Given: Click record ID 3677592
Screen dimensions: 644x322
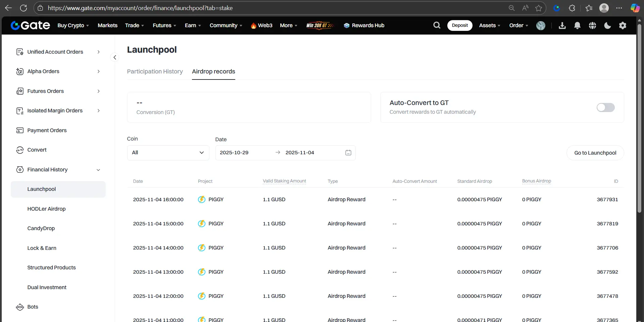Looking at the screenshot, I should [x=607, y=272].
